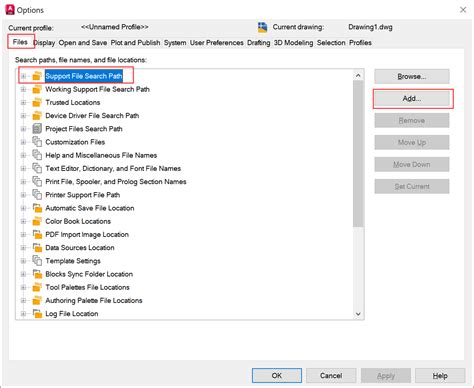Click the Move Up button
Viewport: 474px width, 388px height.
[x=412, y=142]
